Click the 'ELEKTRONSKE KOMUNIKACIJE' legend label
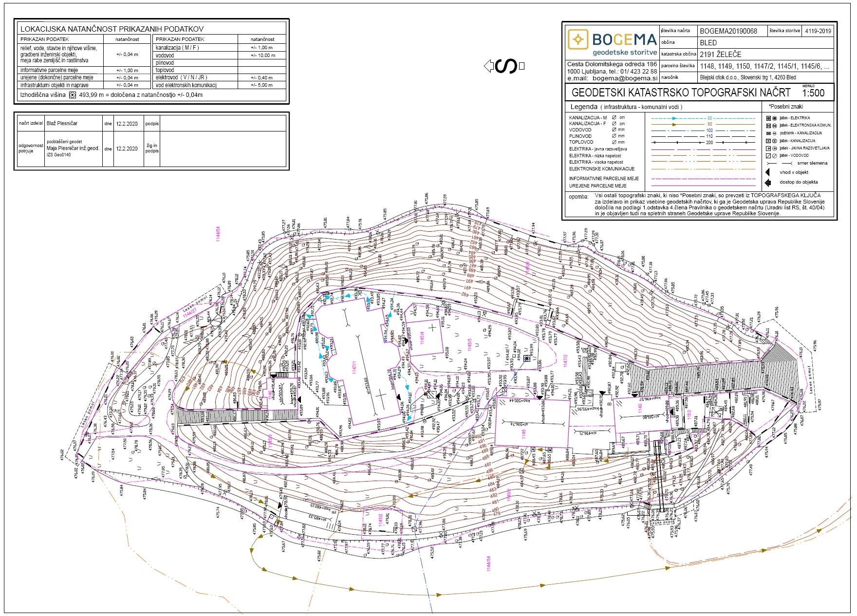Image resolution: width=857 pixels, height=616 pixels. tap(601, 169)
